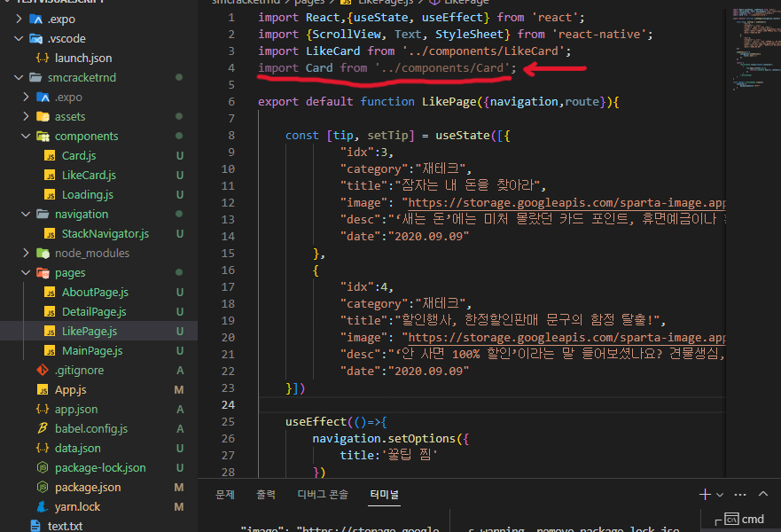The height and width of the screenshot is (532, 781).
Task: Open launch.json file
Action: pos(83,58)
